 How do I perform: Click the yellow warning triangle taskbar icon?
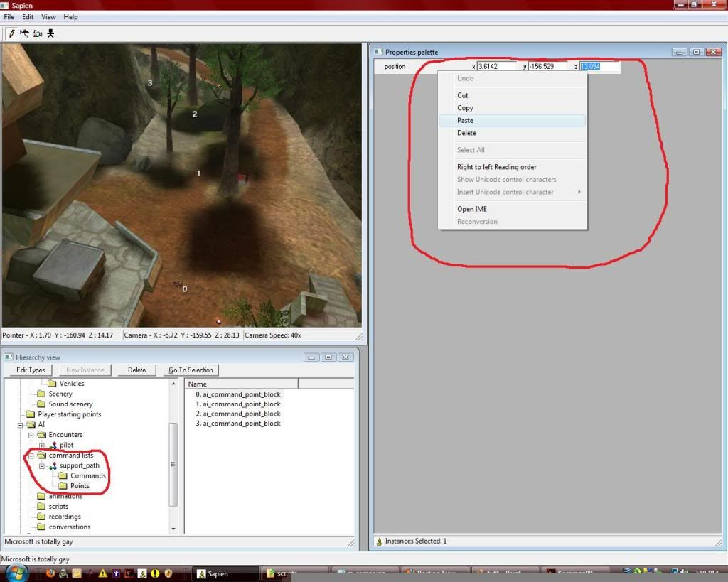[x=103, y=573]
